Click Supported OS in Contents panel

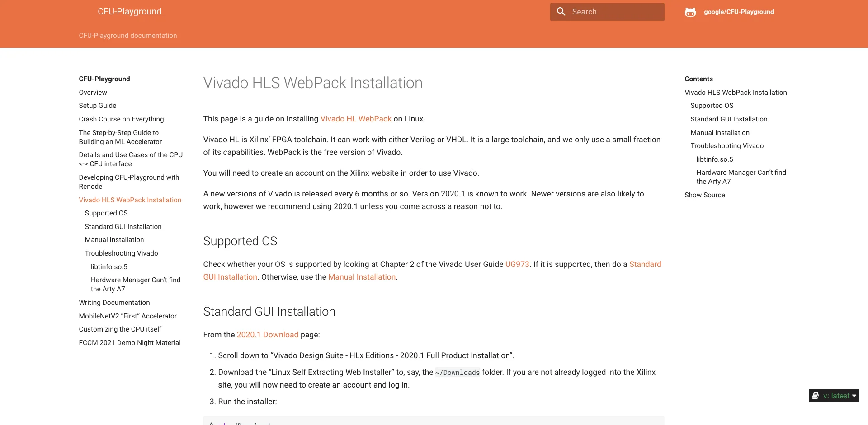pyautogui.click(x=712, y=106)
